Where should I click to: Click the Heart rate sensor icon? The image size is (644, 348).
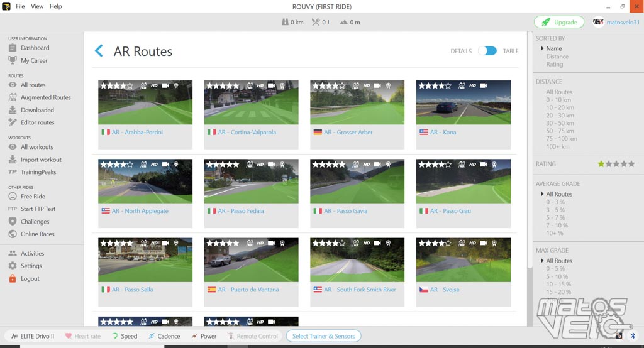pos(69,336)
